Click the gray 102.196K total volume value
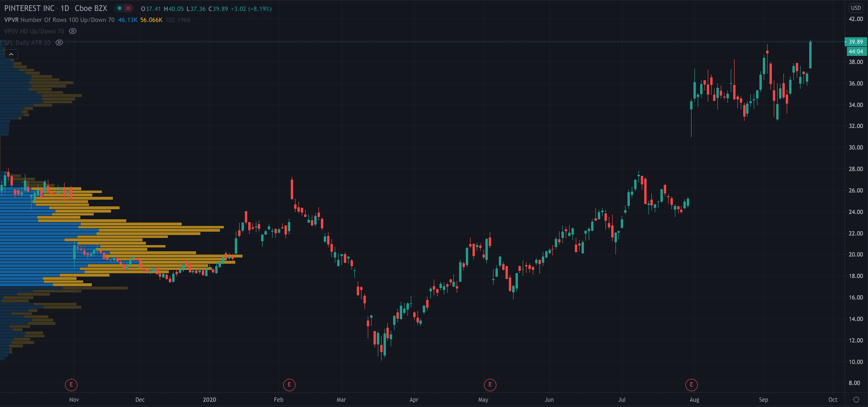The image size is (868, 407). pos(178,20)
